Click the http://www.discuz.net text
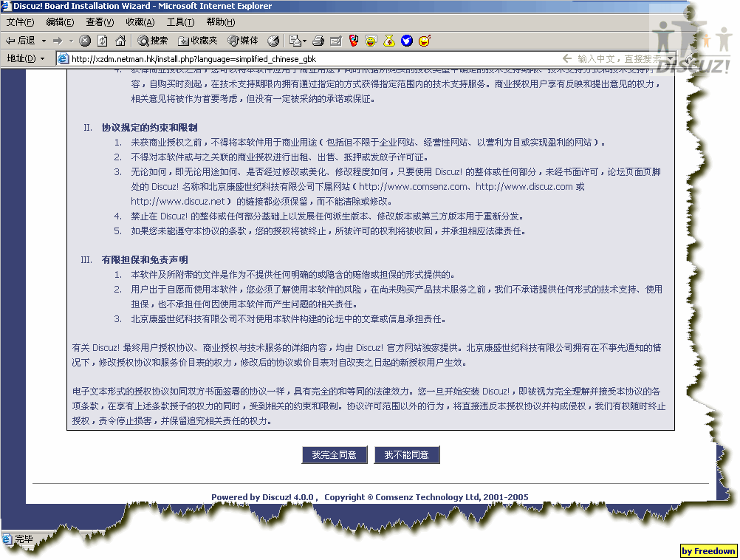 [x=178, y=202]
